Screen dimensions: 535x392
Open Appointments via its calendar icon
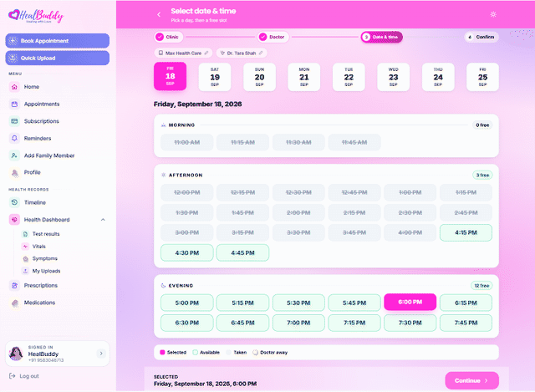coord(14,104)
